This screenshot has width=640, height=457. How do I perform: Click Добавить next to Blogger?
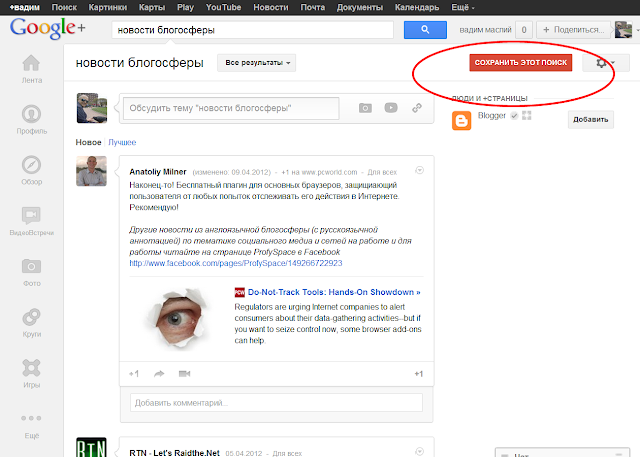(591, 120)
